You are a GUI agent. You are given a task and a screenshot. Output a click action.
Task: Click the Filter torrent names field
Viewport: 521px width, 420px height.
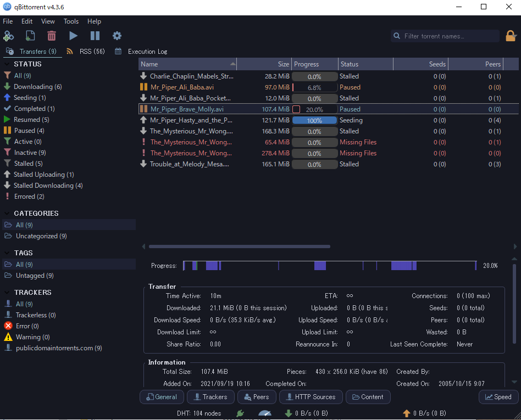(445, 36)
